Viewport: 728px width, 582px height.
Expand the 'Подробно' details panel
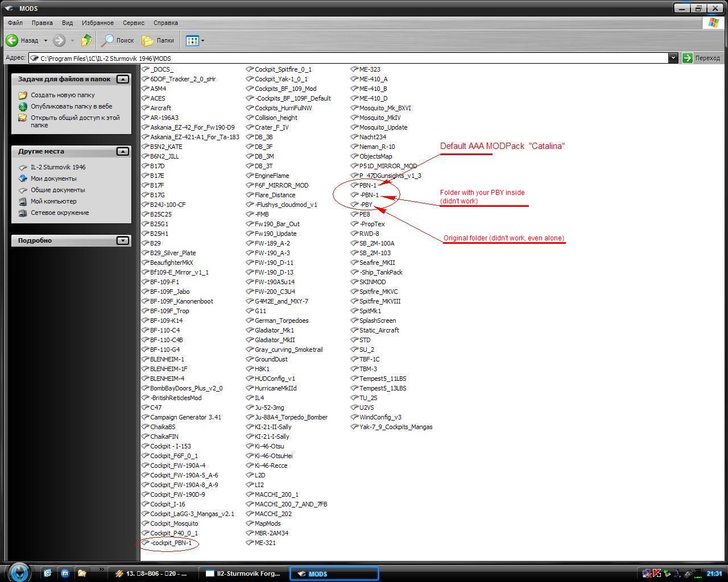123,240
